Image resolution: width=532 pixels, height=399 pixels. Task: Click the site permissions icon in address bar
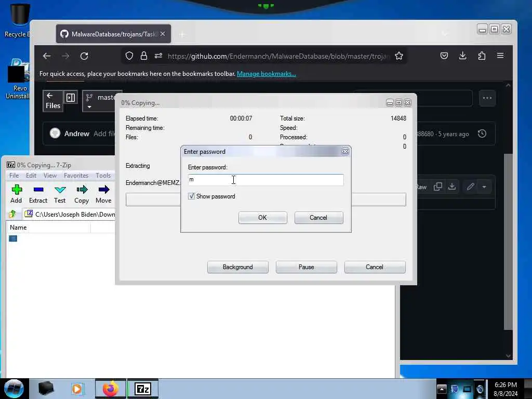click(158, 56)
